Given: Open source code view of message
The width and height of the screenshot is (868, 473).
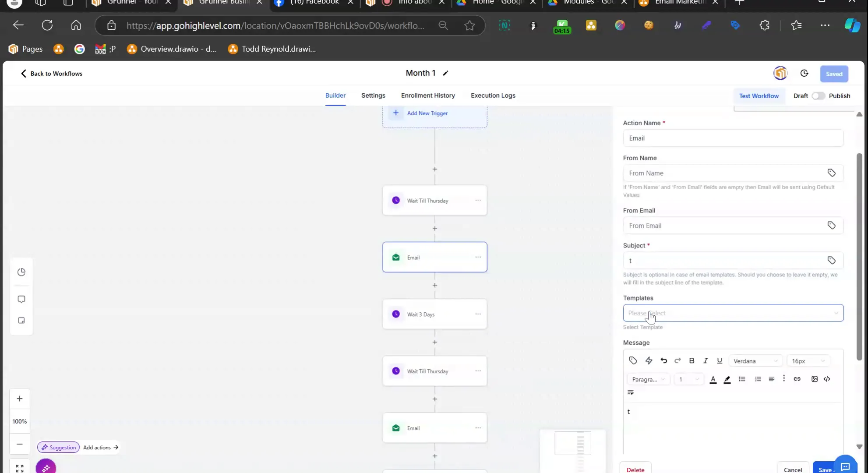Looking at the screenshot, I should [827, 379].
